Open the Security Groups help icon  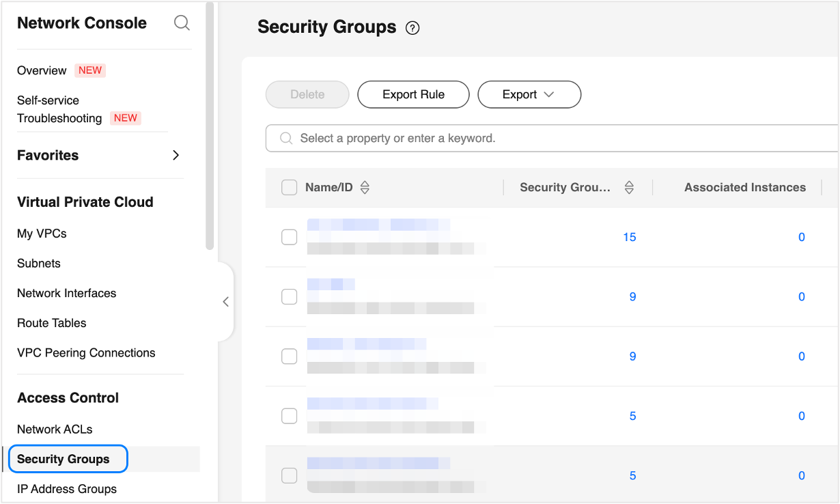coord(412,28)
